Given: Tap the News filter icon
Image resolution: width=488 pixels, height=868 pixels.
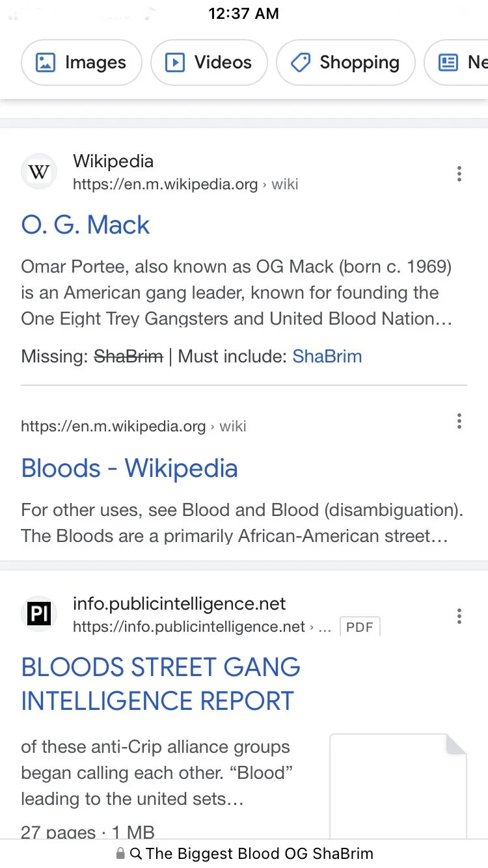Looking at the screenshot, I should pos(448,62).
